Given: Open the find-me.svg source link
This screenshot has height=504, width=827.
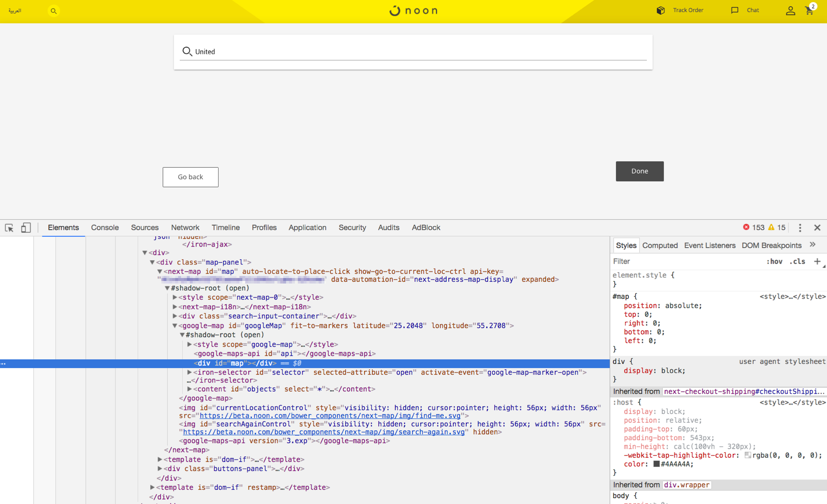Looking at the screenshot, I should (330, 416).
